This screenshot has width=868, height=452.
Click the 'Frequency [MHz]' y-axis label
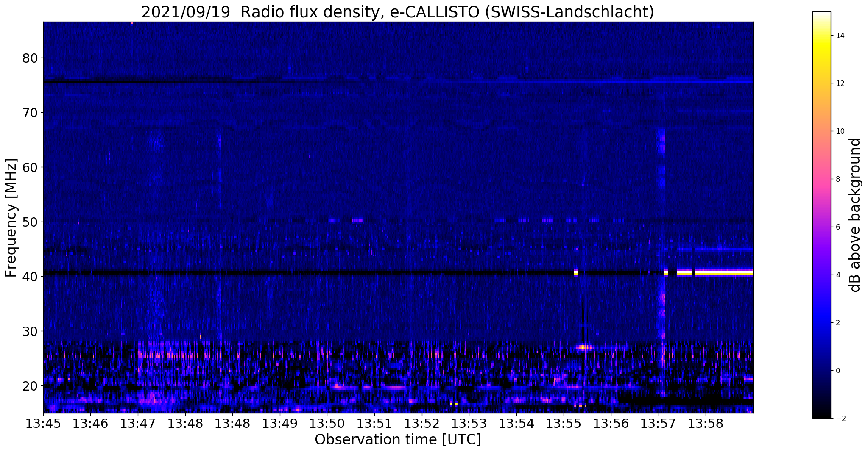click(x=11, y=218)
